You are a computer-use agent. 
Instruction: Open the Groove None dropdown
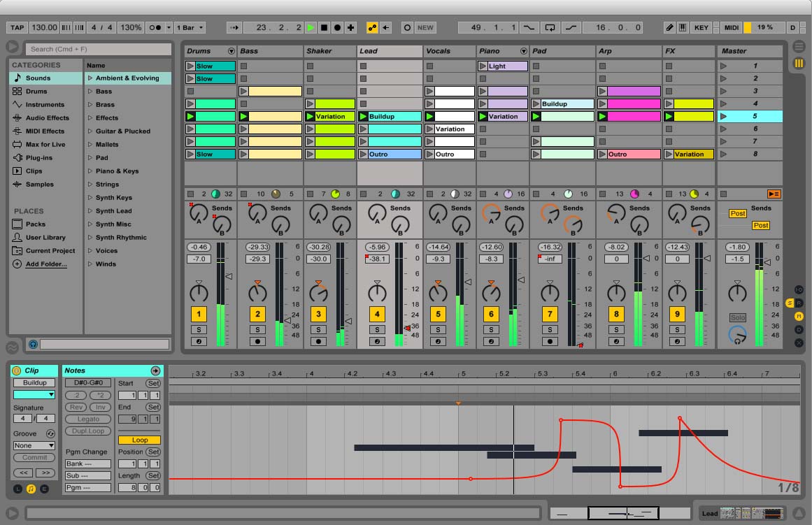[x=34, y=446]
